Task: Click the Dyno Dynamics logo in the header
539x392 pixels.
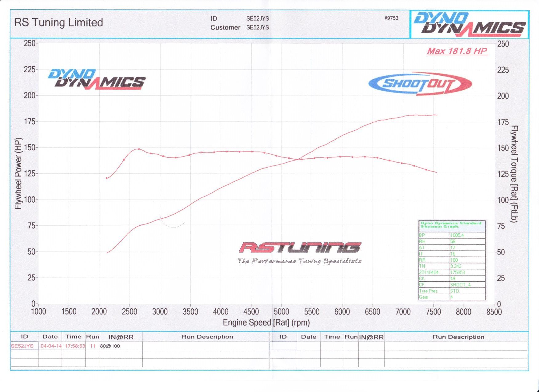Action: [x=469, y=24]
